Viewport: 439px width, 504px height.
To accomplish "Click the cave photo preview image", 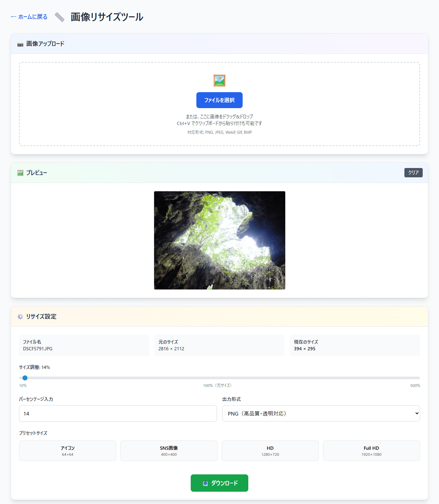I will point(219,240).
